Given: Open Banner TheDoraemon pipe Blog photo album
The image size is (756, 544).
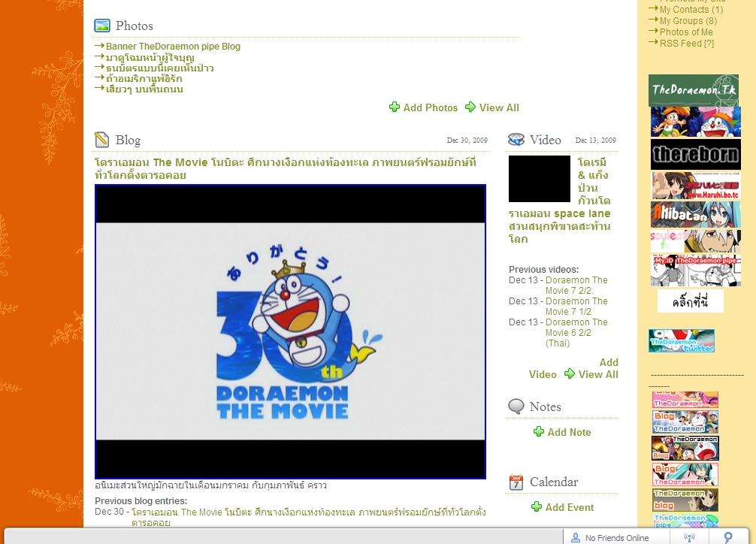Looking at the screenshot, I should 173,47.
